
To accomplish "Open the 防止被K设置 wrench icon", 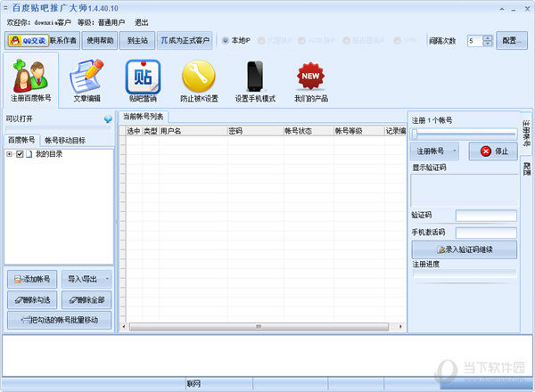I will [x=199, y=80].
